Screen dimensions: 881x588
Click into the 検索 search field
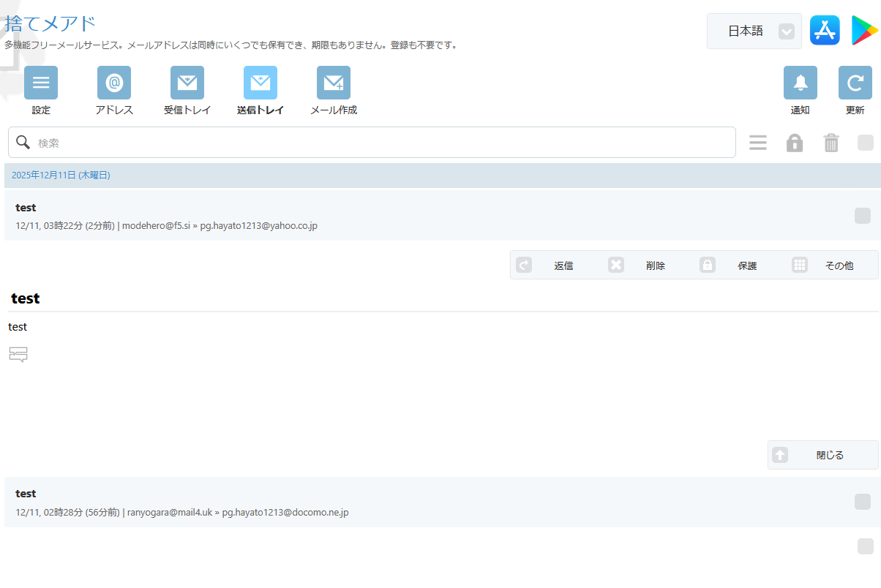[380, 143]
